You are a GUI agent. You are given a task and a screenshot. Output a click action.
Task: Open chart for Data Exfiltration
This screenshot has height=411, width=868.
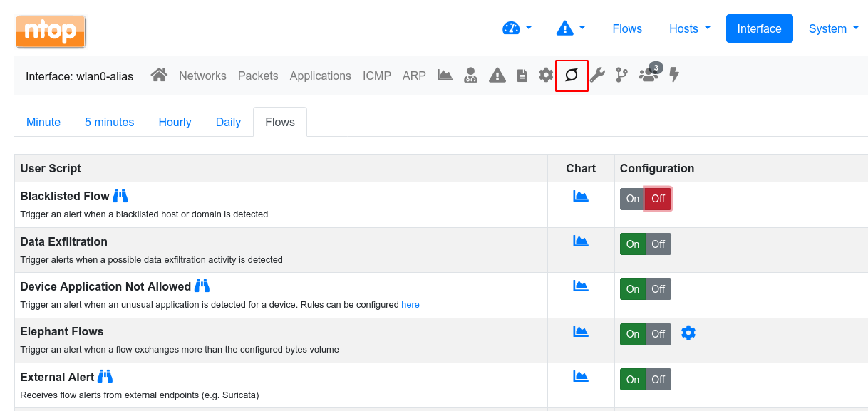pyautogui.click(x=581, y=241)
